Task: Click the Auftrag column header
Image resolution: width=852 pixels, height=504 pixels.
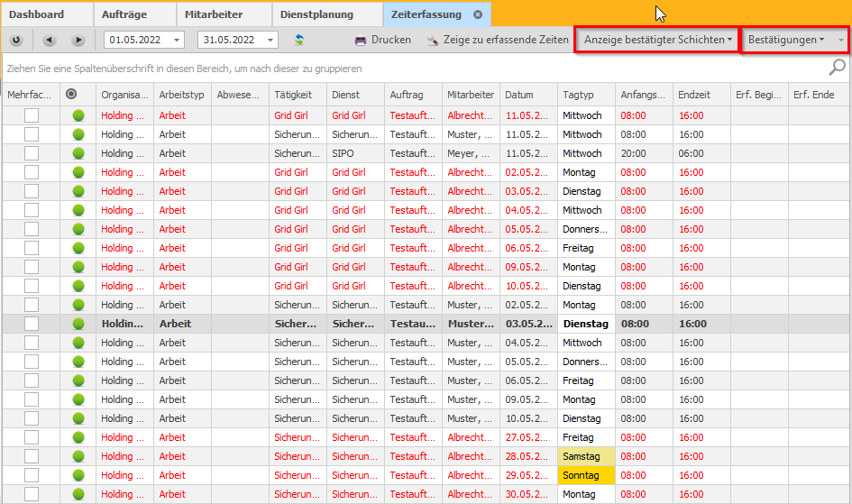Action: (414, 95)
